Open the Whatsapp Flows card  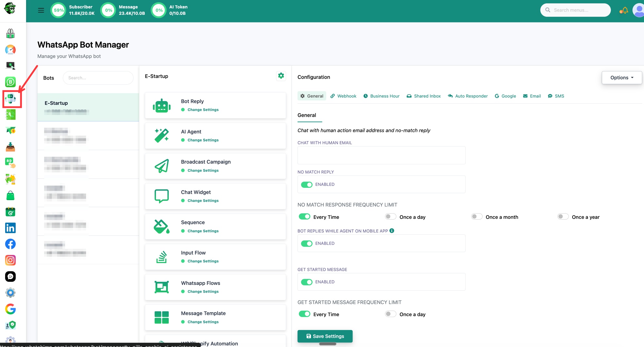[215, 287]
